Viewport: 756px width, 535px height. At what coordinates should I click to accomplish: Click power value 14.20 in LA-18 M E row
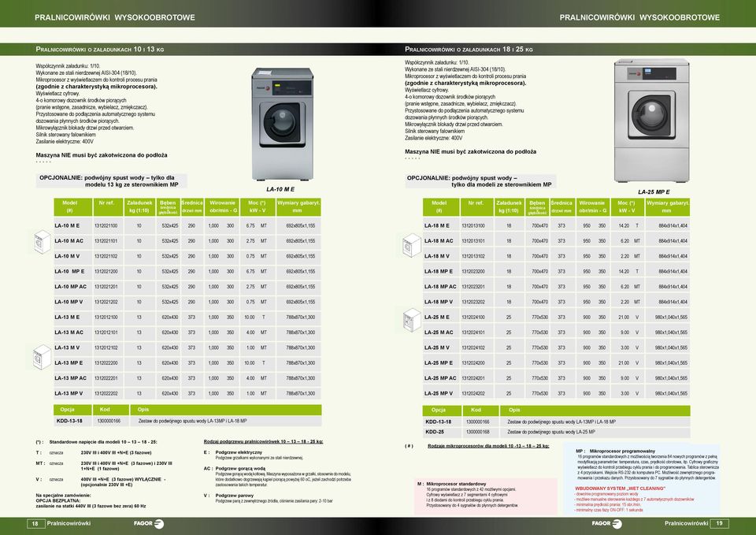[x=624, y=226]
